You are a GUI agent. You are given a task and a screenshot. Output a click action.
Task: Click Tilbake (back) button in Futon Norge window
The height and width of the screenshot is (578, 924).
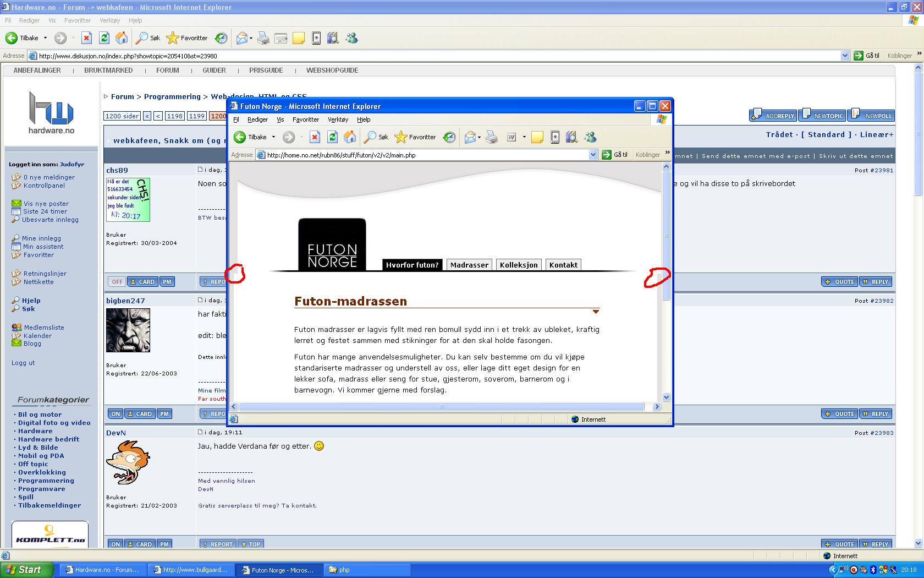pyautogui.click(x=251, y=137)
